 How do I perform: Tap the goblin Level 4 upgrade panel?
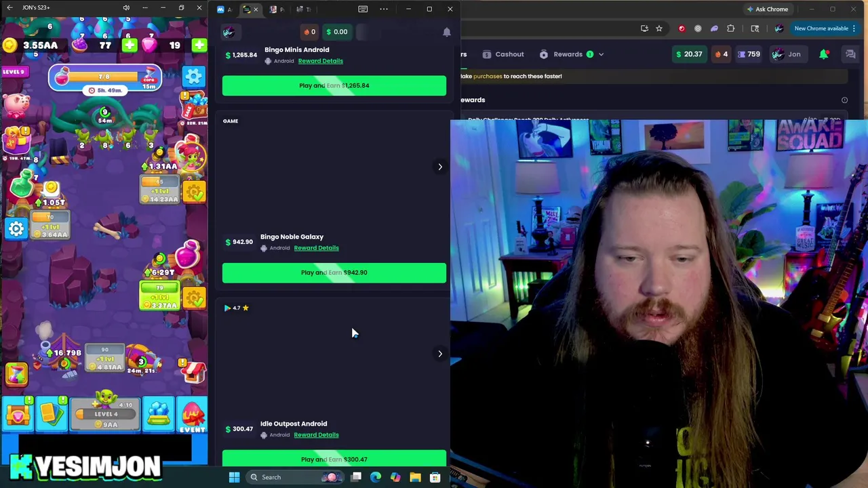coord(106,414)
